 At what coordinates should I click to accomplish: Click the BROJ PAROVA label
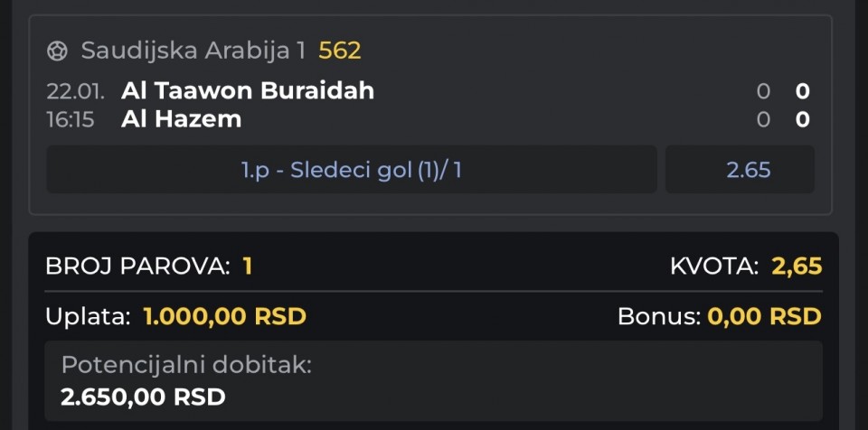coord(137,266)
